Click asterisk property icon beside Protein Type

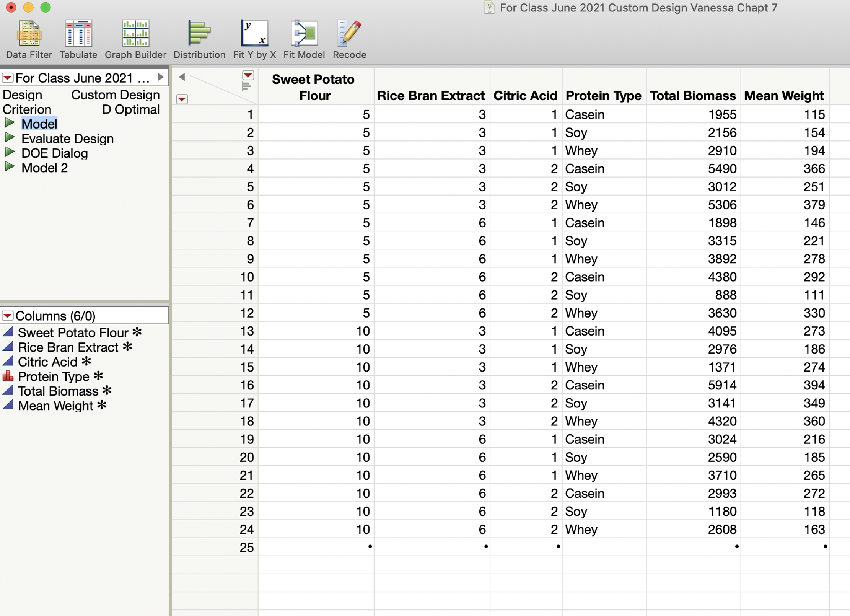coord(98,376)
